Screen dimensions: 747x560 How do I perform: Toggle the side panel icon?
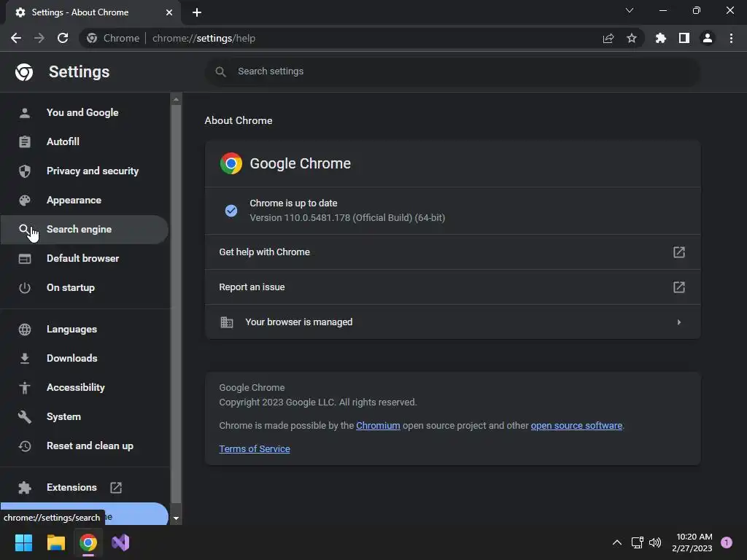684,38
